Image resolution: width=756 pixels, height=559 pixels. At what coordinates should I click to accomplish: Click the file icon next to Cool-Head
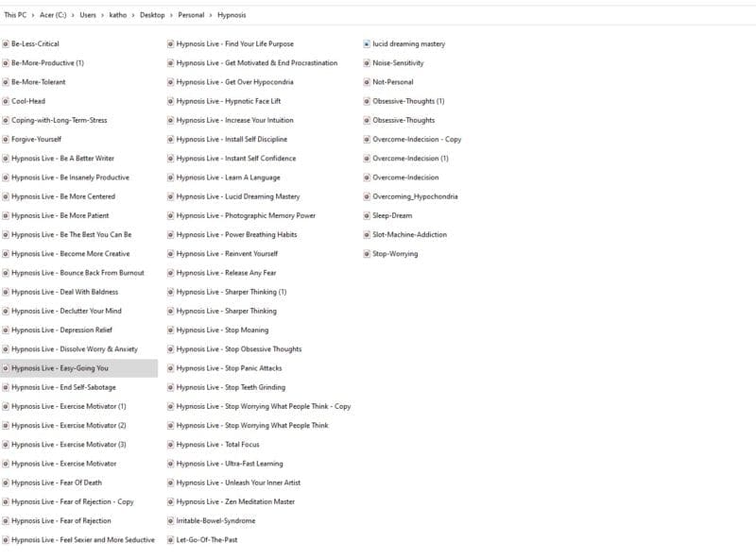click(x=6, y=101)
